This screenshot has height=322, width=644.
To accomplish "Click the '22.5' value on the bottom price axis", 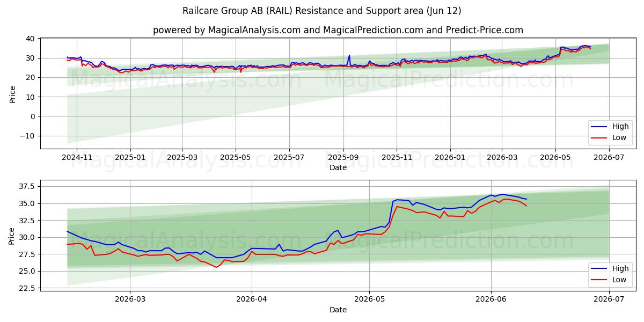I will [27, 288].
